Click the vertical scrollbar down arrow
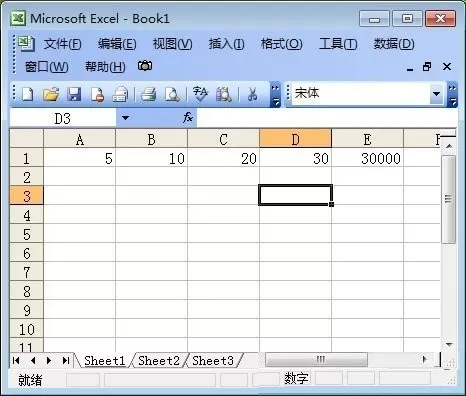466x396 pixels. click(449, 344)
